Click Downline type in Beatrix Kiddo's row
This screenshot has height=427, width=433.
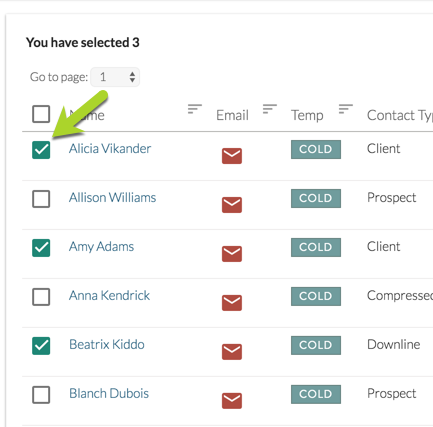click(x=393, y=345)
